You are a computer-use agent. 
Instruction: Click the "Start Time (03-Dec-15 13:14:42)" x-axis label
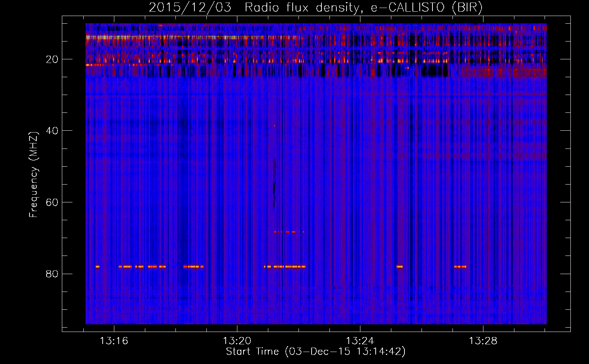pos(316,352)
